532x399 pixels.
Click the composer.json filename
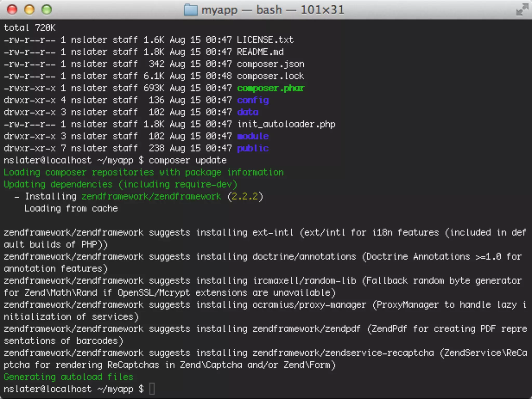270,64
